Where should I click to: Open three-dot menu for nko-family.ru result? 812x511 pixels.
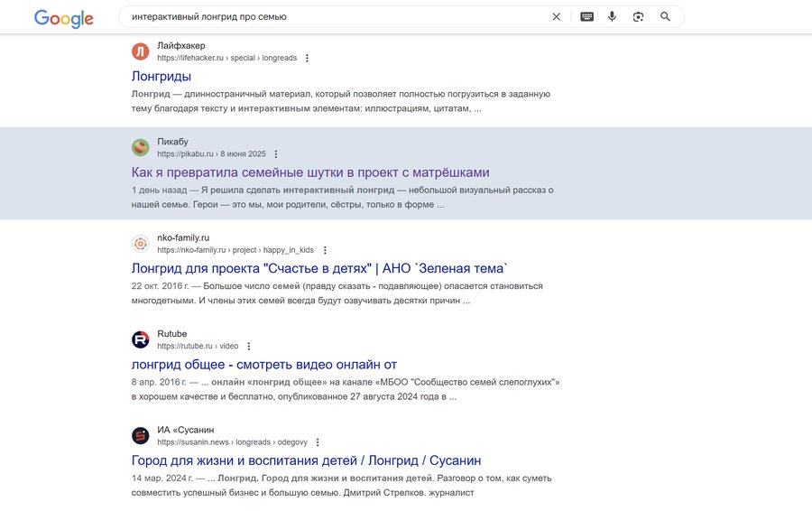pyautogui.click(x=325, y=250)
